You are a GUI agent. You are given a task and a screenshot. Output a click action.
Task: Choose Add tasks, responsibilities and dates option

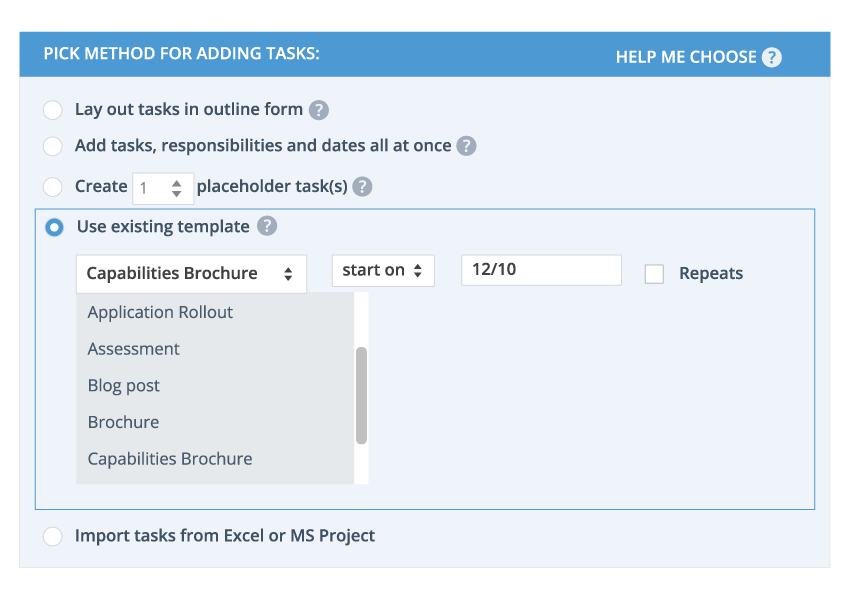53,147
